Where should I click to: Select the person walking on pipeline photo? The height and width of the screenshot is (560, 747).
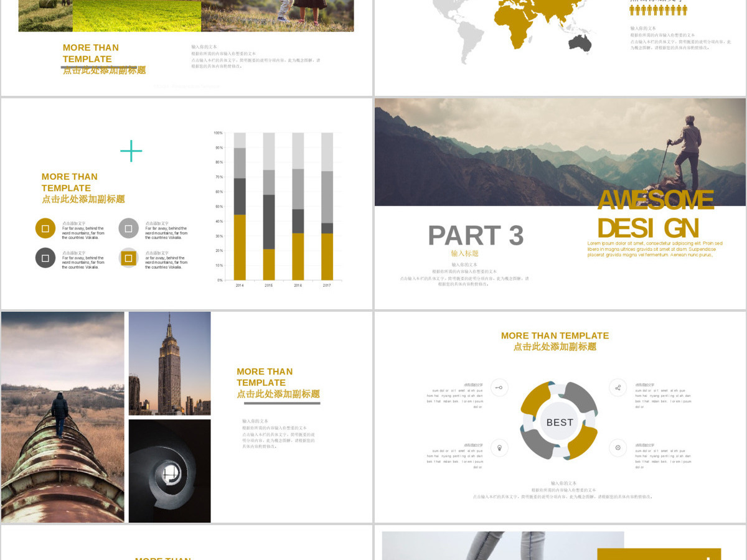tap(63, 417)
